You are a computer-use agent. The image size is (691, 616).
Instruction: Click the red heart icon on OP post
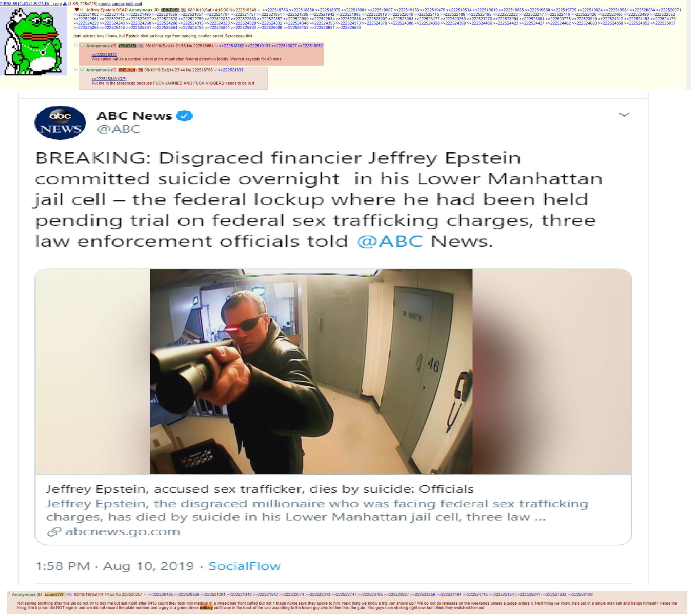point(76,10)
